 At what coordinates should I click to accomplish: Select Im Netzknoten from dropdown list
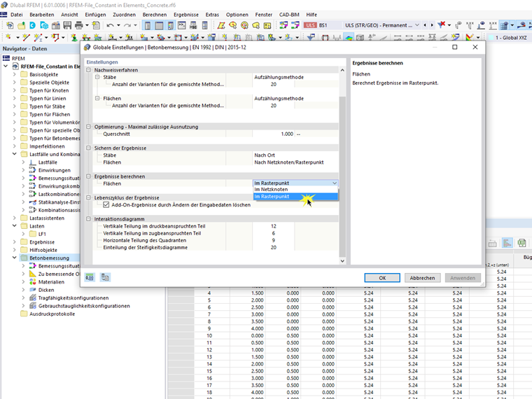[295, 190]
